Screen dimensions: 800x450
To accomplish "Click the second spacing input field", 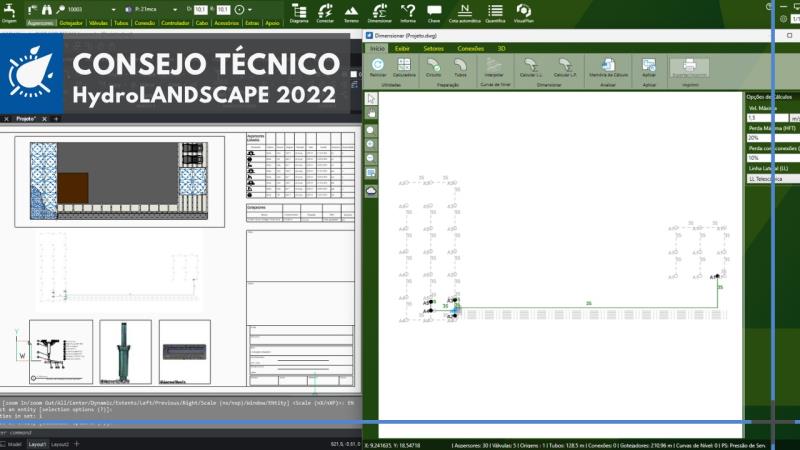I will tap(223, 9).
